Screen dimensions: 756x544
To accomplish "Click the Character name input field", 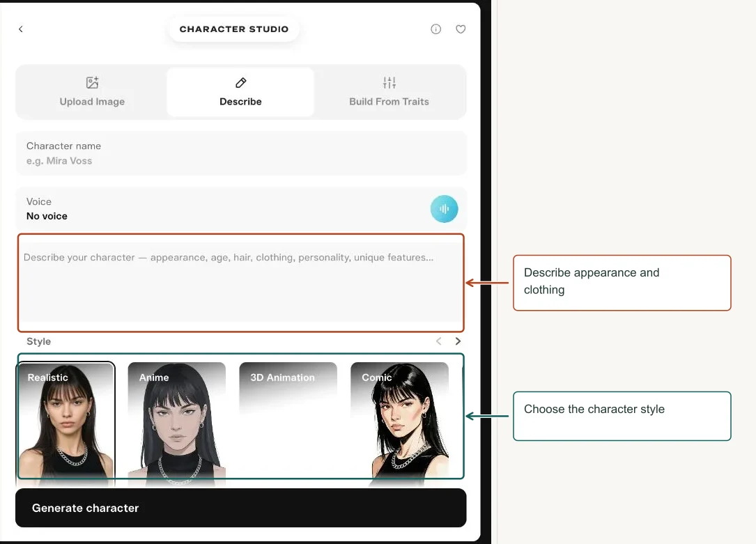I will tap(241, 153).
